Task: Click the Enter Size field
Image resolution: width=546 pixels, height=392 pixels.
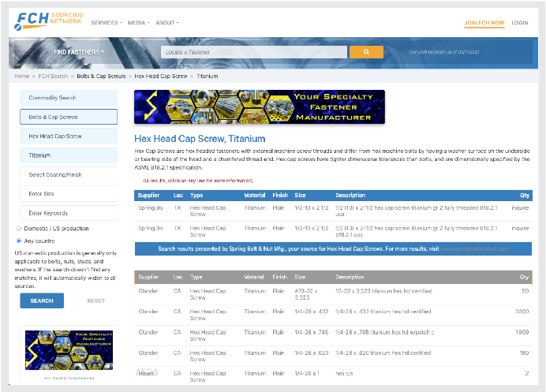Action: (69, 193)
